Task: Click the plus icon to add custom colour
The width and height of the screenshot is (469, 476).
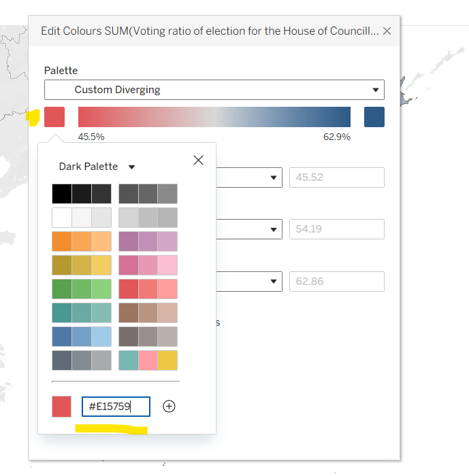Action: [x=169, y=407]
